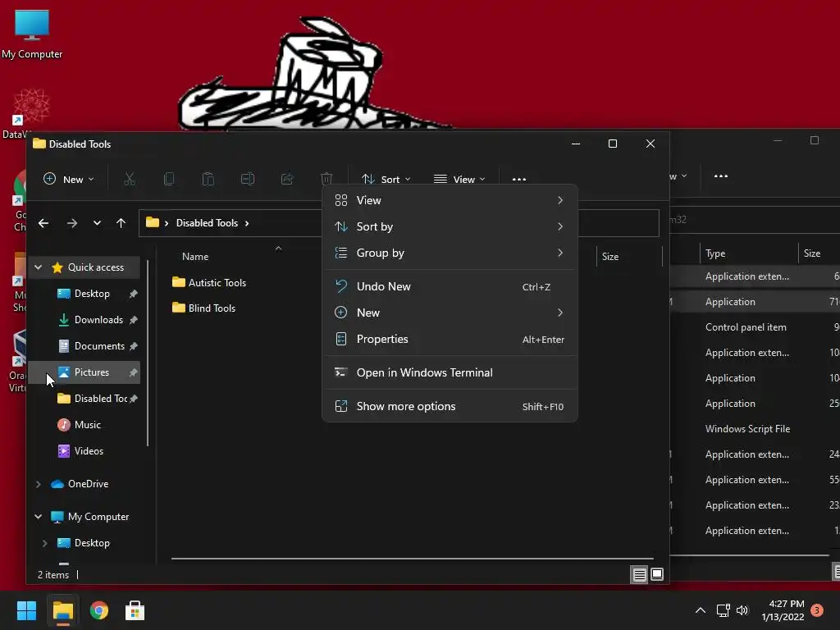The image size is (840, 630).
Task: Open Videos in the sidebar
Action: (84, 451)
